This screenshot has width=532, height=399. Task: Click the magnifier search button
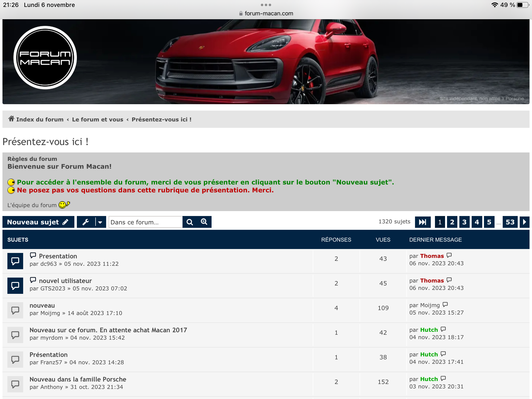[x=190, y=222]
